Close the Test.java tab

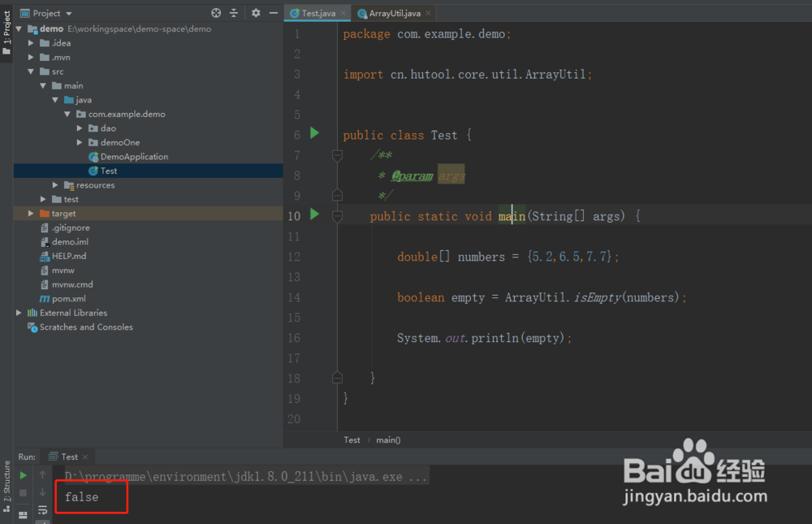(343, 13)
